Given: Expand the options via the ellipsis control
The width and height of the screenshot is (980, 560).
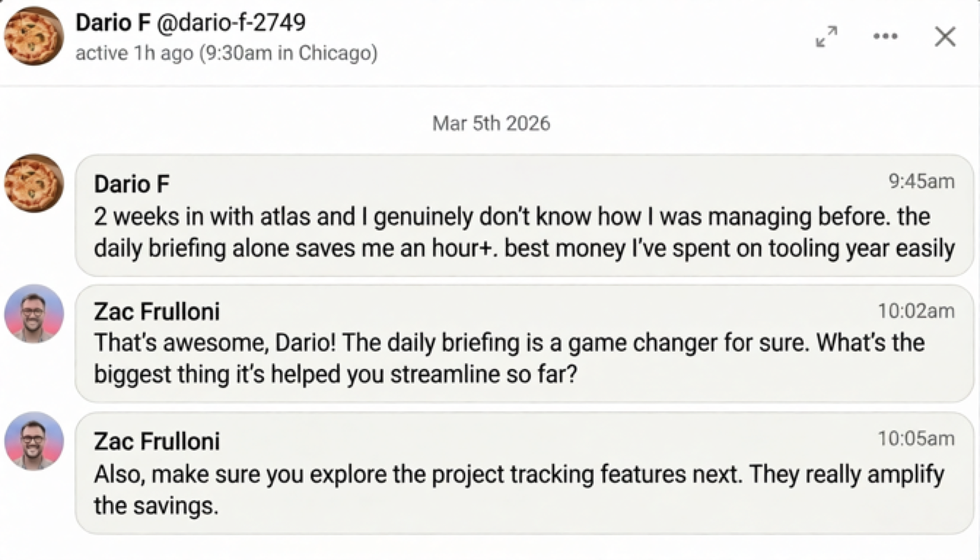Looking at the screenshot, I should click(x=885, y=36).
